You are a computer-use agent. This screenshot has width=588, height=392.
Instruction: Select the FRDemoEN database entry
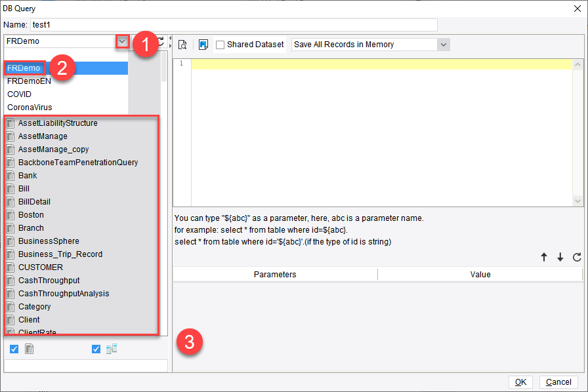tap(30, 81)
